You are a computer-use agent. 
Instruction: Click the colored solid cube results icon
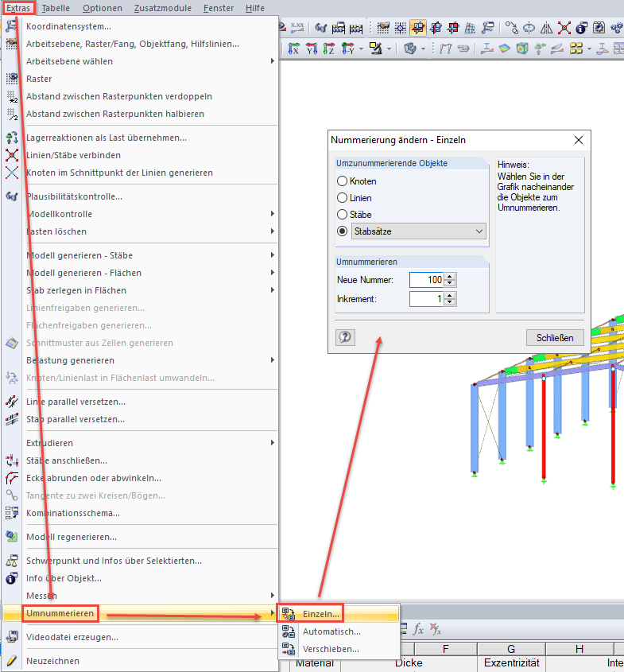coord(522,49)
